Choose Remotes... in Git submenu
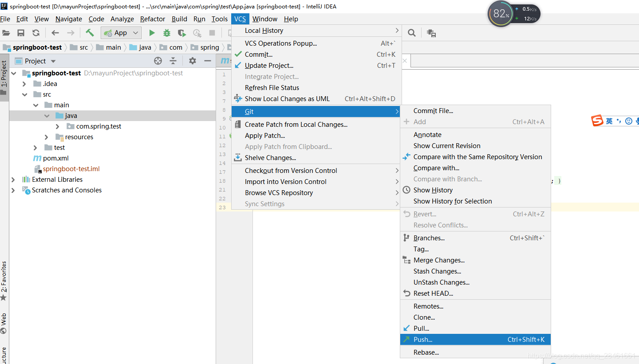The width and height of the screenshot is (639, 364). (475, 306)
